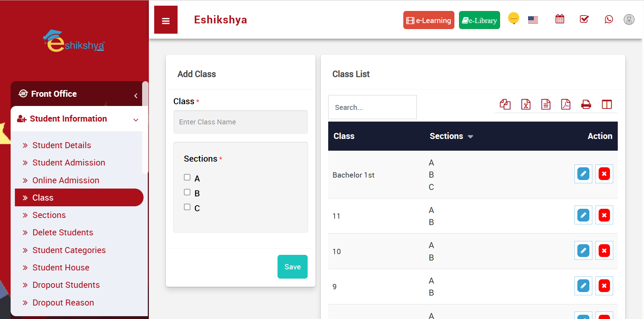Export class list as PDF

(566, 105)
